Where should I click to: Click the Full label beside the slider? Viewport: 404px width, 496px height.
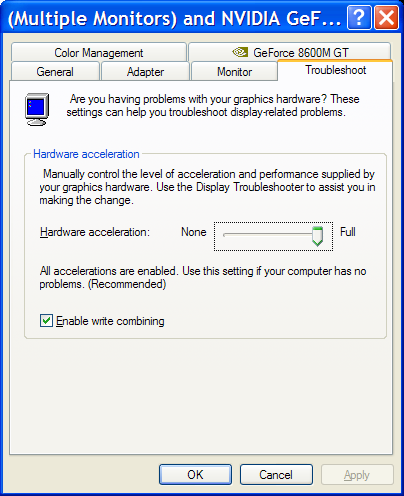coord(348,232)
